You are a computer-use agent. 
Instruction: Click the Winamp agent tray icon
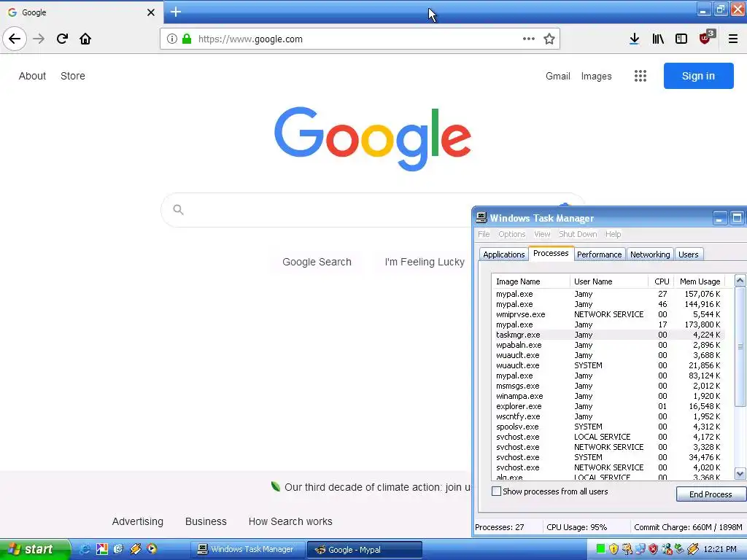coord(693,549)
